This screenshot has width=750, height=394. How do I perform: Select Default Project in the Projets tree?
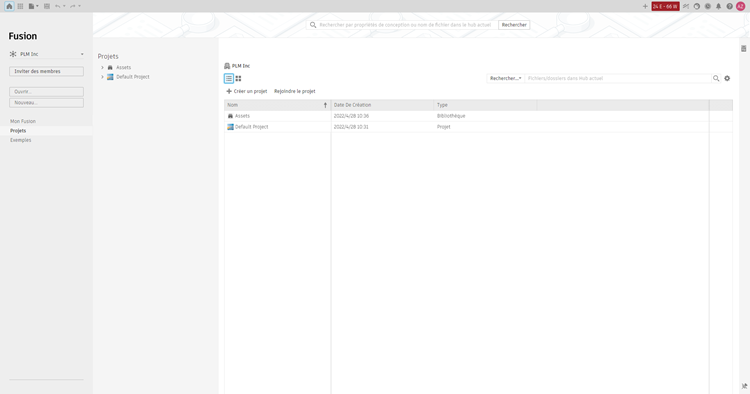133,77
